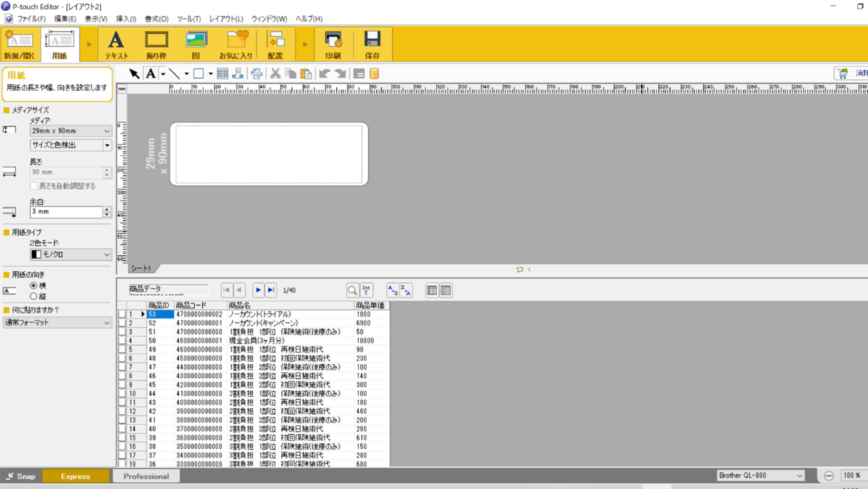Click the database search magnifier icon
868x489 pixels.
click(x=352, y=290)
